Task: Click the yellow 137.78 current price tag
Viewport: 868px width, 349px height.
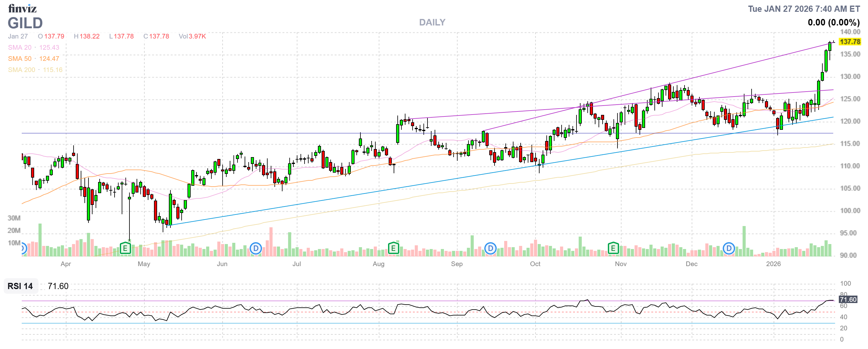Action: click(x=850, y=42)
